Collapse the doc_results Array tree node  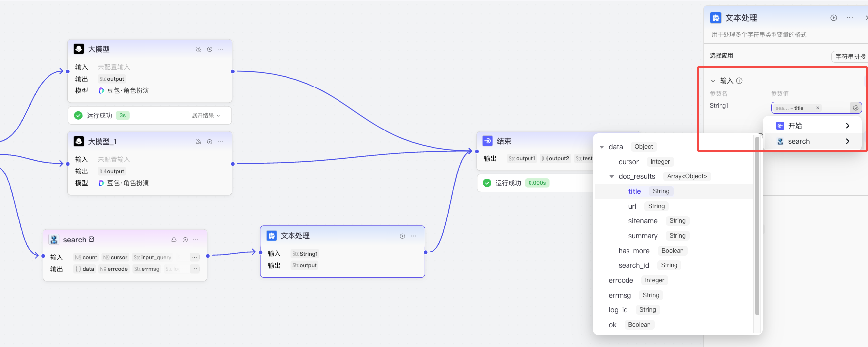tap(612, 176)
